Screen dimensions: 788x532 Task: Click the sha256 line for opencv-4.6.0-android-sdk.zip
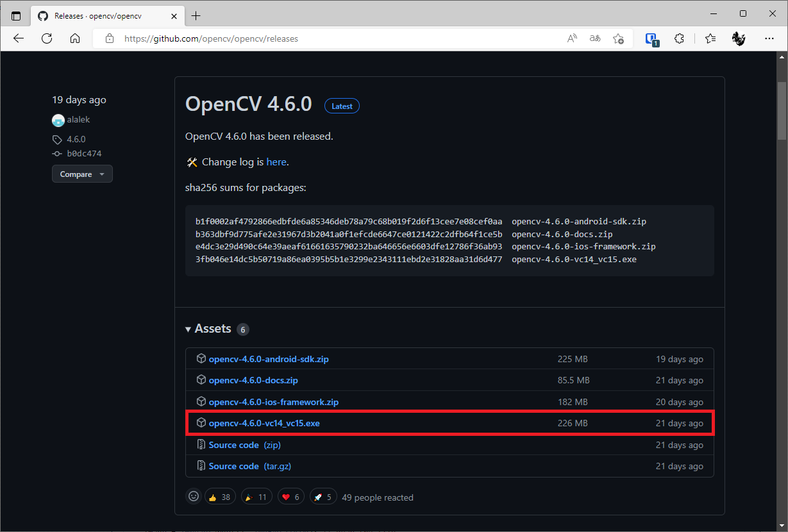421,221
